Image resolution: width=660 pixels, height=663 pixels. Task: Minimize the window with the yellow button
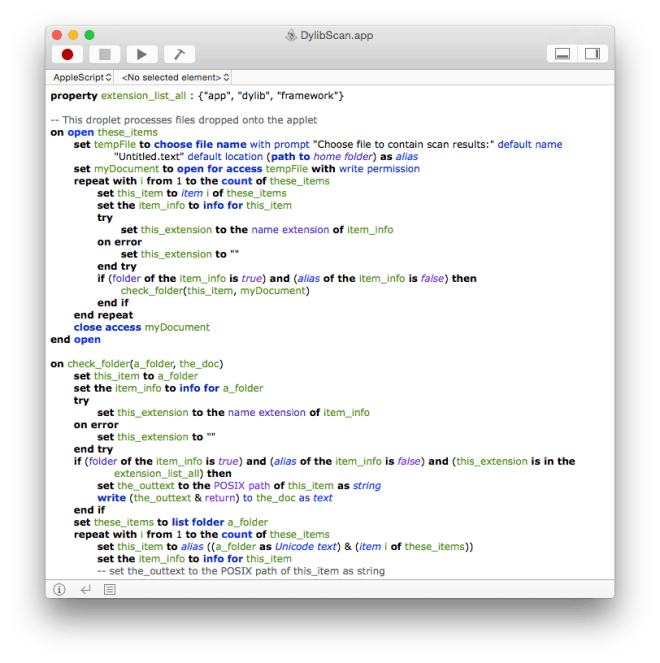tap(73, 35)
